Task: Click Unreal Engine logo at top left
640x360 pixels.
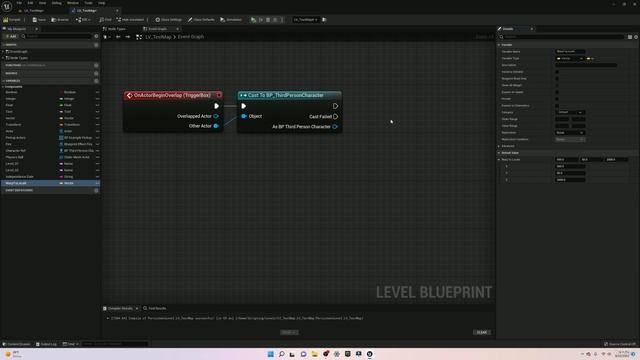Action: coord(7,6)
